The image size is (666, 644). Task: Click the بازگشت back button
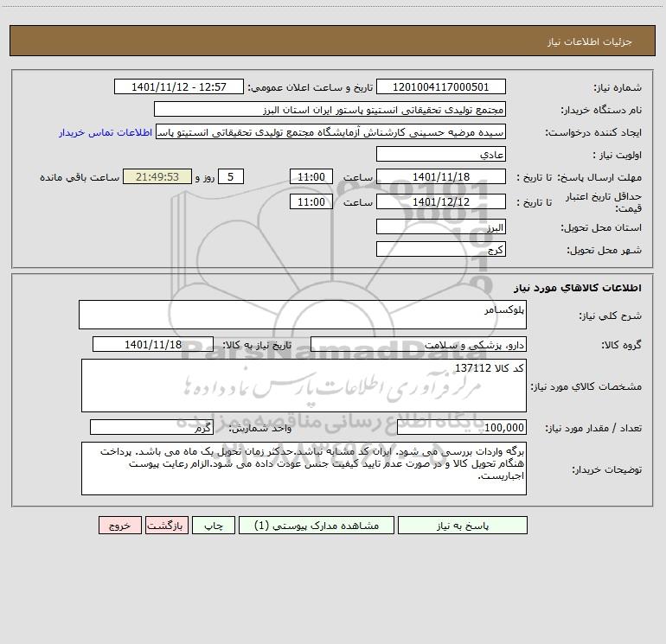166,525
